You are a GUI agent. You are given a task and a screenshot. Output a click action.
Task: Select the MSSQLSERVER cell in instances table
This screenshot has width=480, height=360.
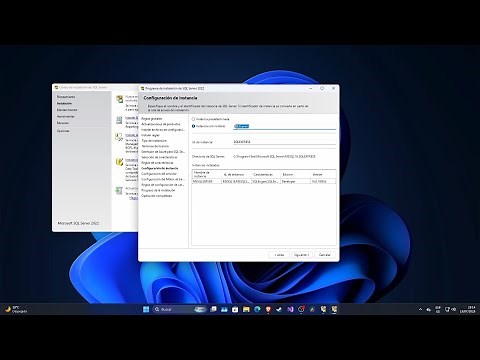(x=207, y=181)
